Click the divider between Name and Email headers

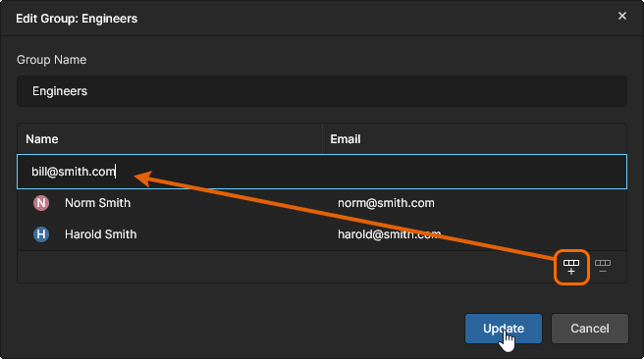(x=322, y=139)
